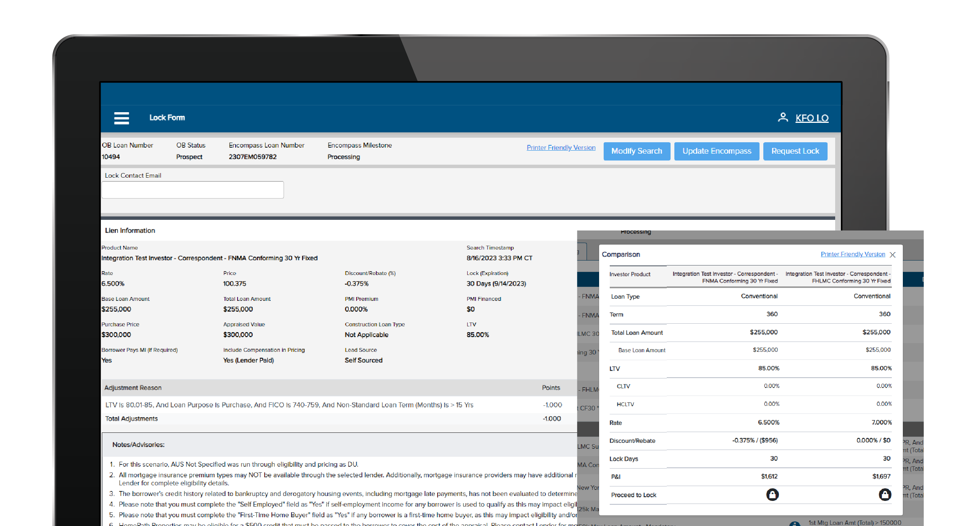Dismiss the Comparison panel with the X
Screen dimensions: 980x526
(893, 254)
